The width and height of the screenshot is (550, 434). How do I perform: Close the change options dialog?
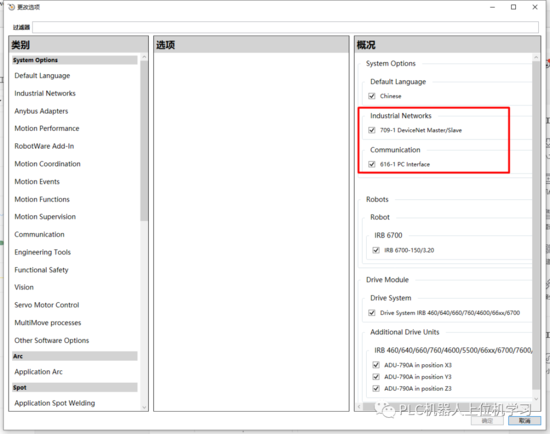point(535,7)
